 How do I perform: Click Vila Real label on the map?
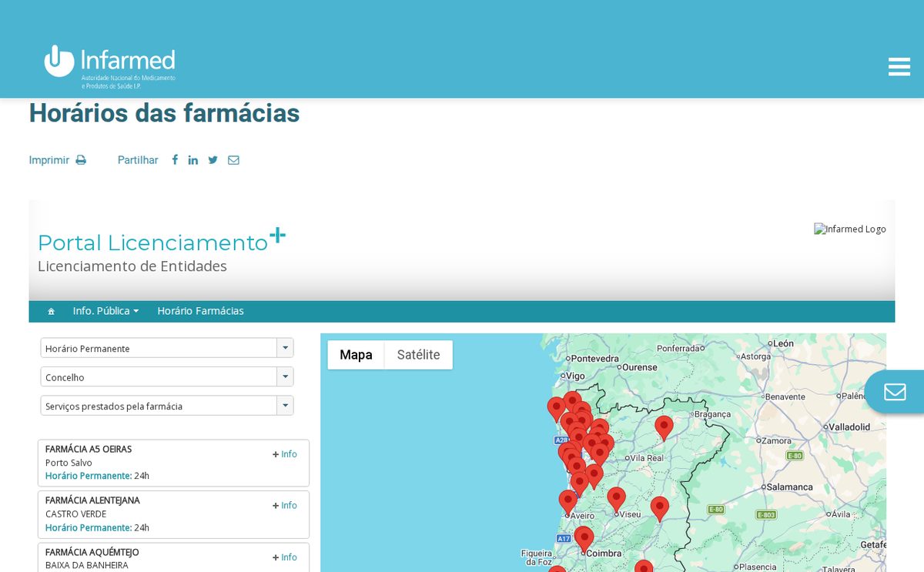coord(647,458)
